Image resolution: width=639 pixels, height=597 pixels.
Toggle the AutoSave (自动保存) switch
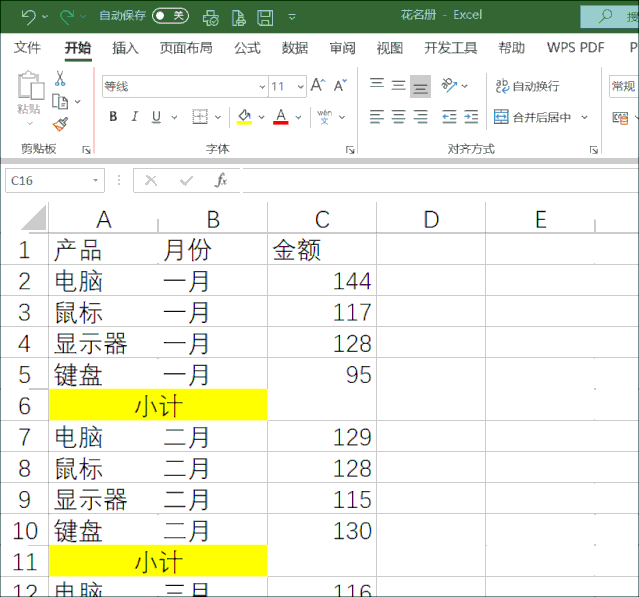170,15
